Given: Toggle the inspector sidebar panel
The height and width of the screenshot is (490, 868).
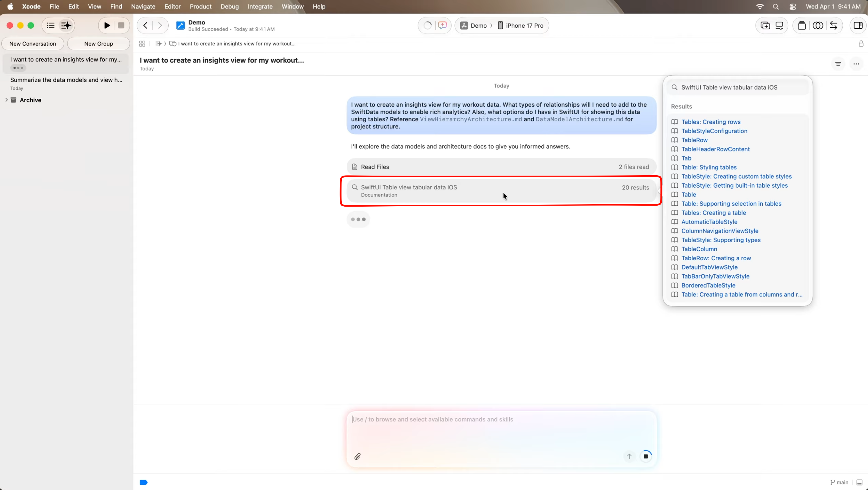Looking at the screenshot, I should pyautogui.click(x=858, y=26).
